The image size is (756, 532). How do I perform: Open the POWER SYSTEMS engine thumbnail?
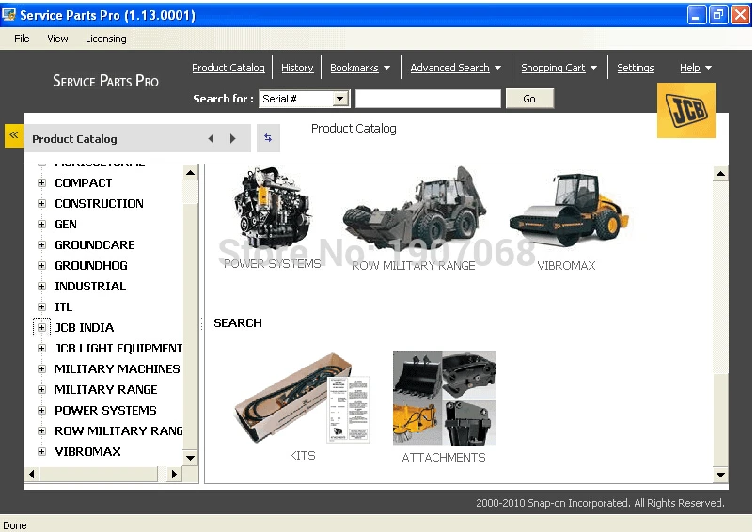[x=273, y=208]
